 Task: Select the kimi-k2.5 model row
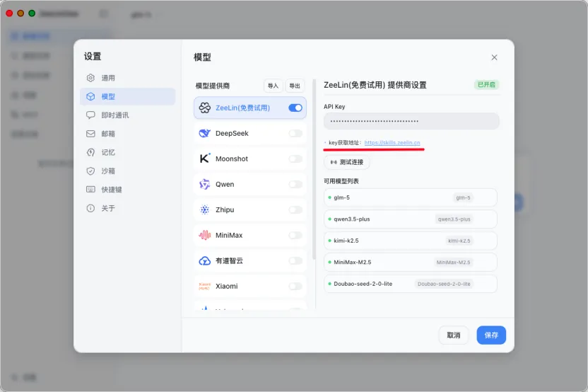click(411, 241)
